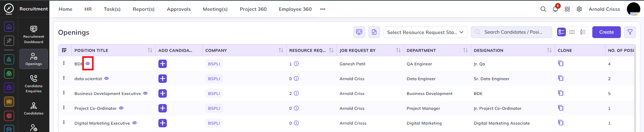644x132 pixels.
Task: Clone the Business Development Executive opening
Action: tap(560, 93)
